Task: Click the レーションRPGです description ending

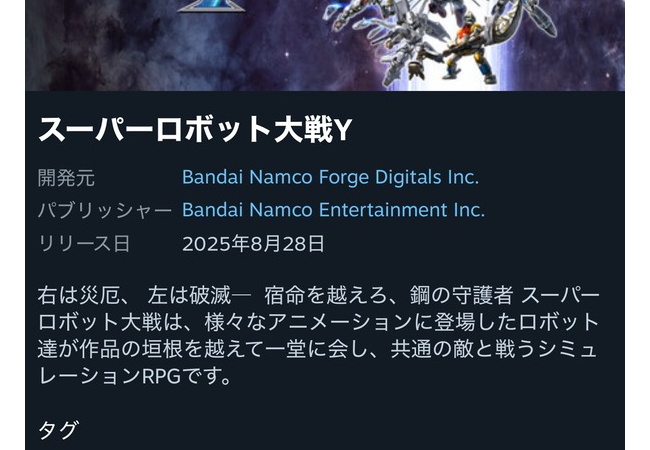Action: (135, 376)
